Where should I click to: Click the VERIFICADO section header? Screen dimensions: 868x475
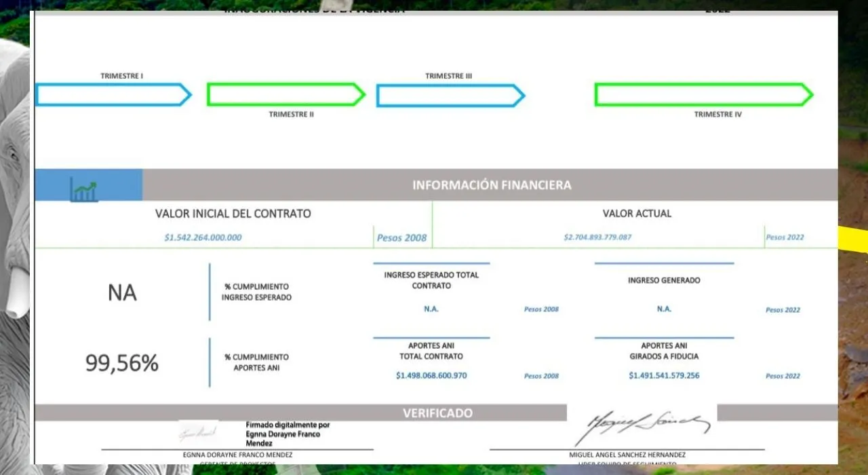(437, 413)
